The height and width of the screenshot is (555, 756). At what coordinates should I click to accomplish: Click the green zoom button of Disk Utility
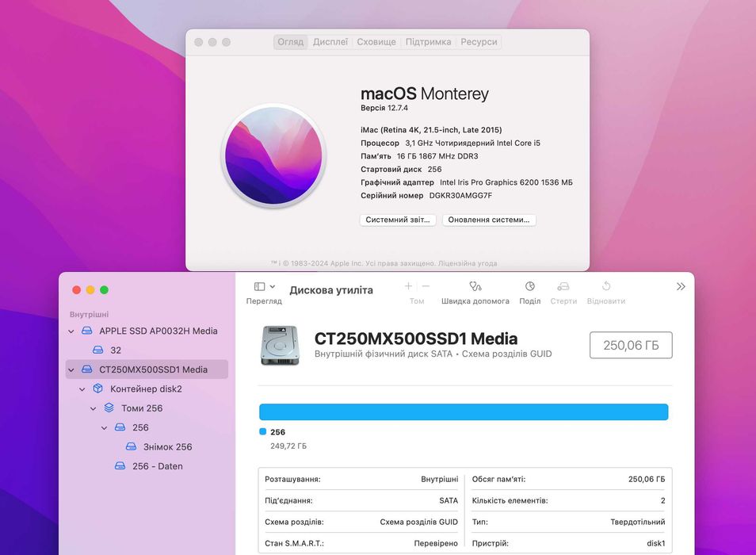[104, 290]
